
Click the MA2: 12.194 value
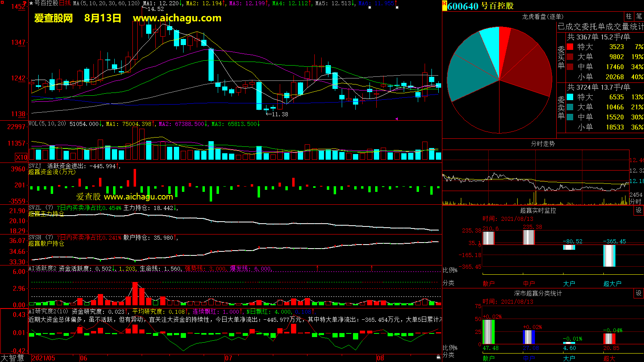point(204,3)
